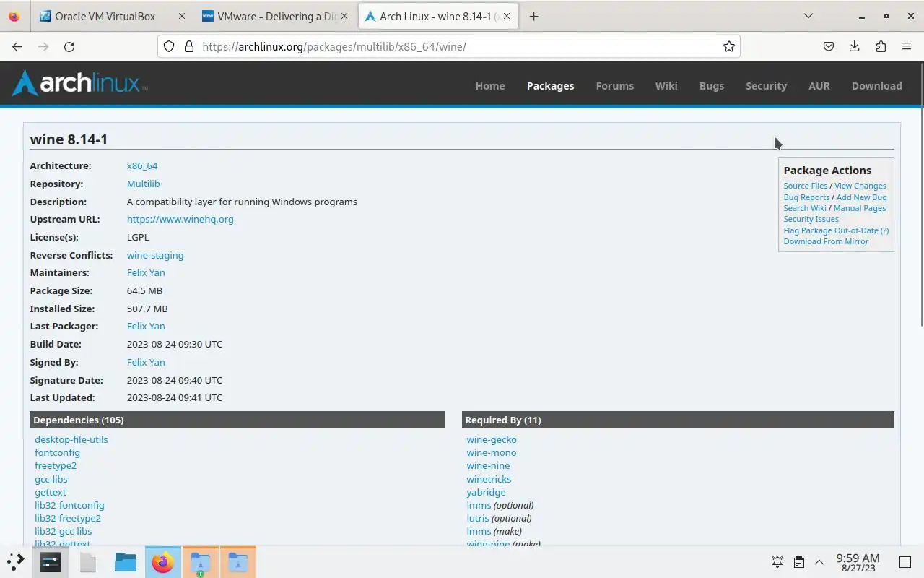Open the View Changes link
This screenshot has height=578, width=924.
tap(860, 186)
